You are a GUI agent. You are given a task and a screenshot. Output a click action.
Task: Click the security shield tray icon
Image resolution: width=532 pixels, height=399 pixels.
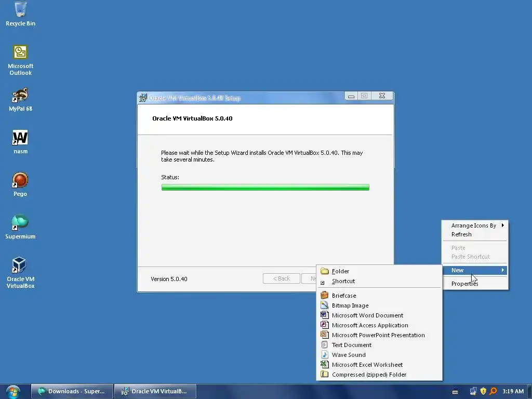(483, 391)
